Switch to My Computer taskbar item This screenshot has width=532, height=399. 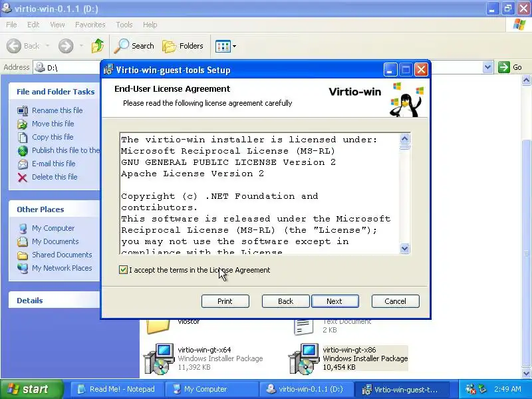211,389
